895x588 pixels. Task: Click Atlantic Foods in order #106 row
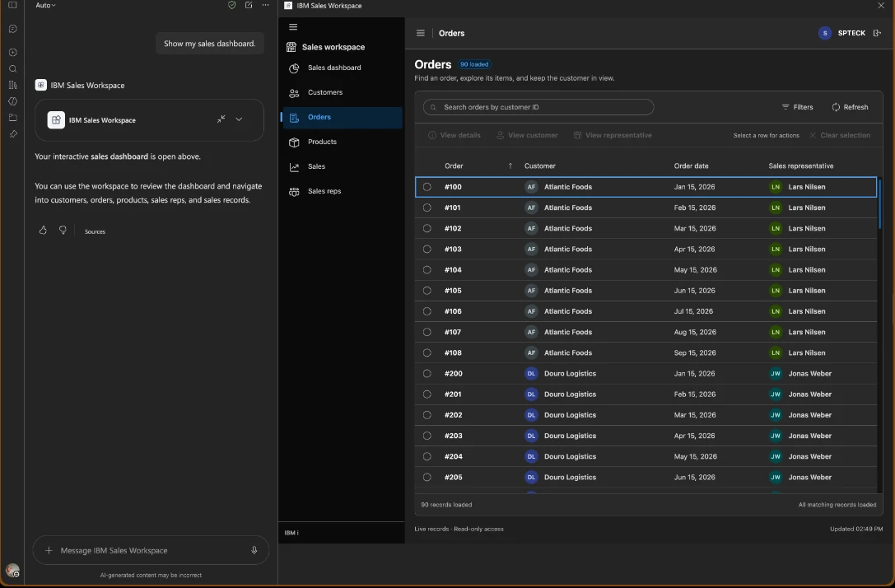click(x=568, y=311)
